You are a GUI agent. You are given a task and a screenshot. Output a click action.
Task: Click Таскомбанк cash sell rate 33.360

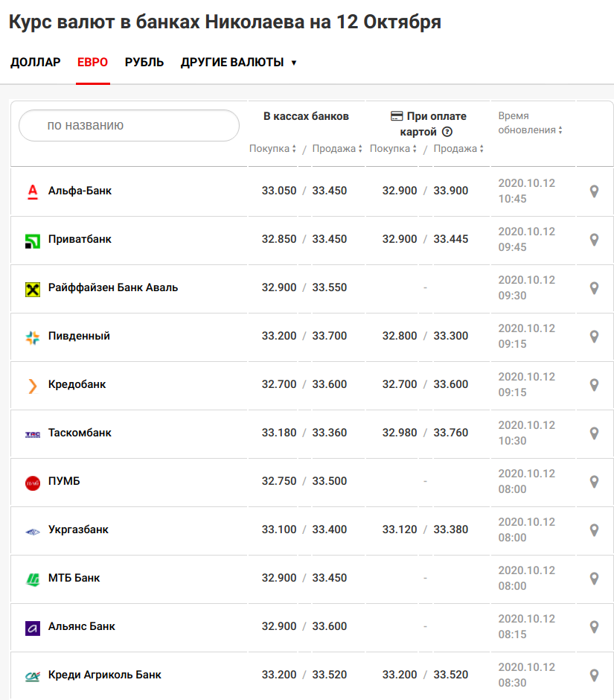point(329,433)
